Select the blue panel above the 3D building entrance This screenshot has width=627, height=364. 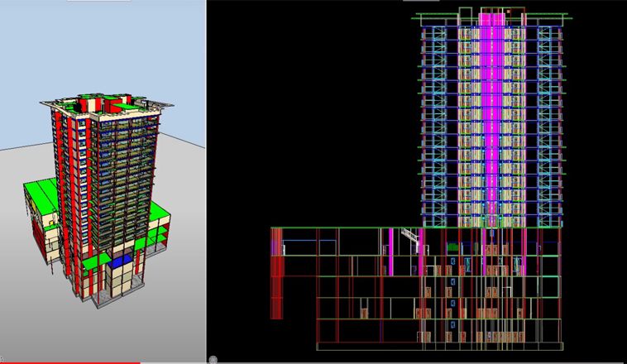[x=122, y=260]
